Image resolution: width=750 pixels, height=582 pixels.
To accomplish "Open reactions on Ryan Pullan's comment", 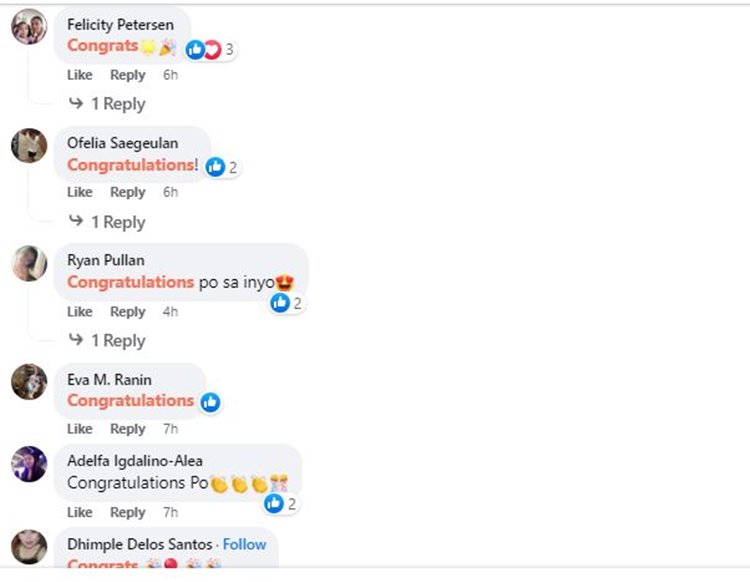I will click(x=286, y=303).
